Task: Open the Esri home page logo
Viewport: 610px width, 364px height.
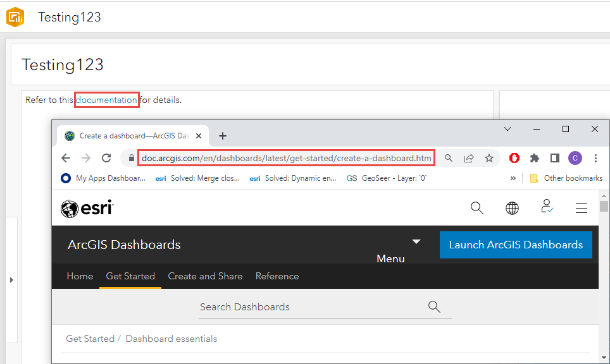Action: 87,207
